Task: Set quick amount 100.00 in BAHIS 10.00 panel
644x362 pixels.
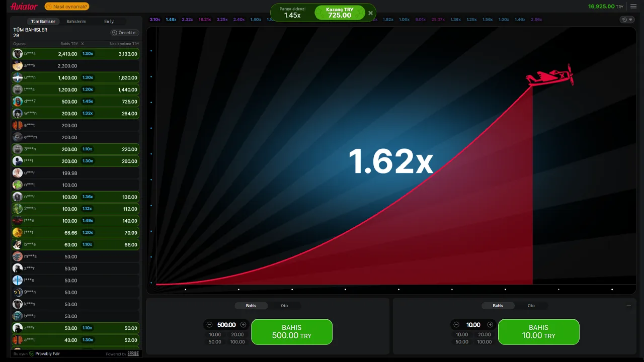Action: coord(485,342)
